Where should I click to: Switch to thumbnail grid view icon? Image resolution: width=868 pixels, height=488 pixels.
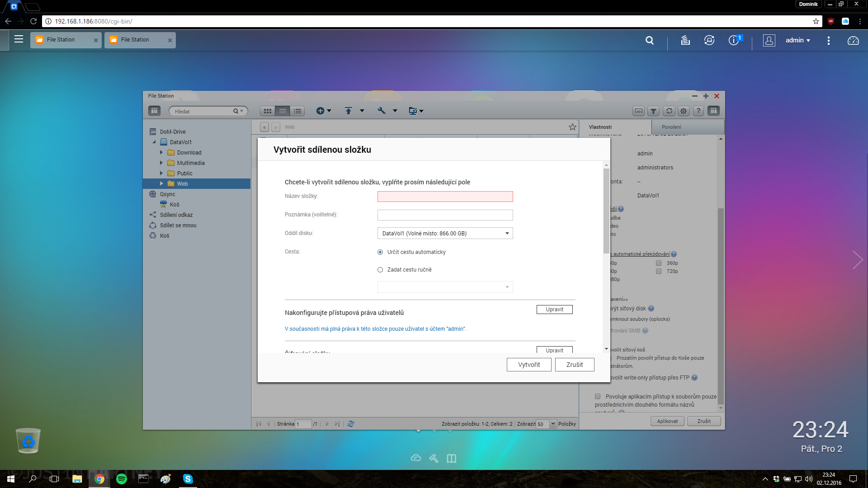click(268, 111)
